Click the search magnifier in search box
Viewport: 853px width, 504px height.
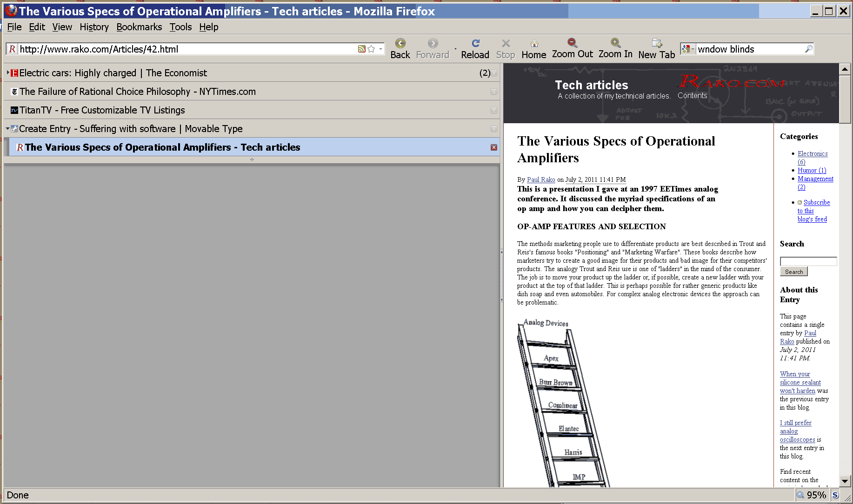pyautogui.click(x=808, y=49)
